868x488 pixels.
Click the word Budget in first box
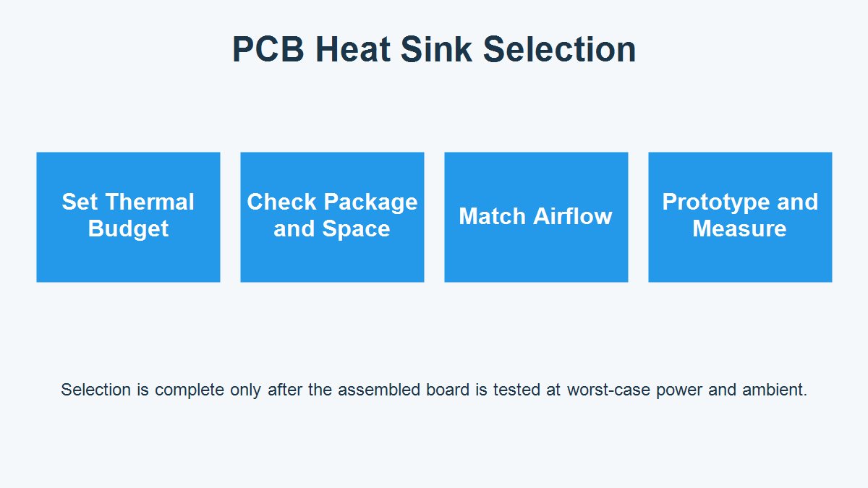point(128,229)
